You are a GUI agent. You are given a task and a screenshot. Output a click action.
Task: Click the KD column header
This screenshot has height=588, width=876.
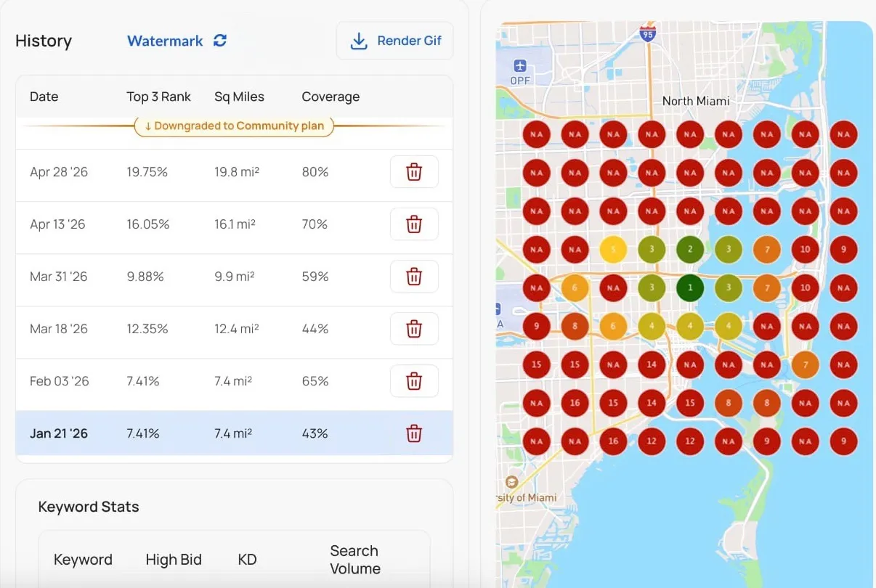(247, 560)
